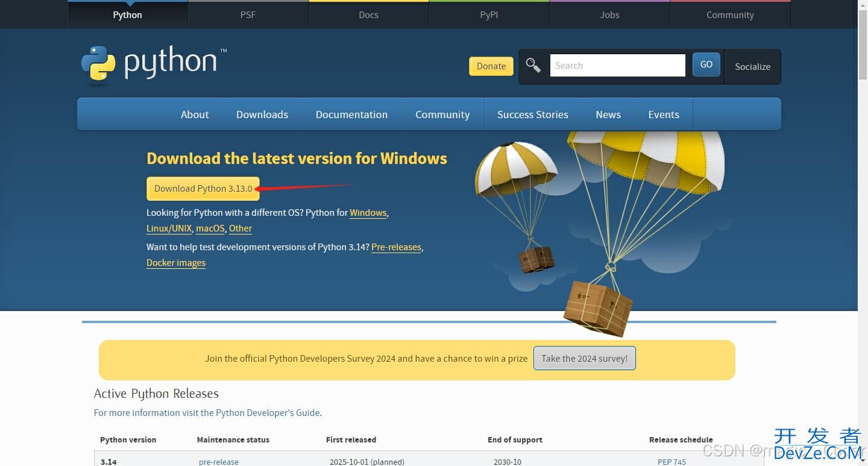
Task: Open the Events navigation item
Action: [x=664, y=115]
